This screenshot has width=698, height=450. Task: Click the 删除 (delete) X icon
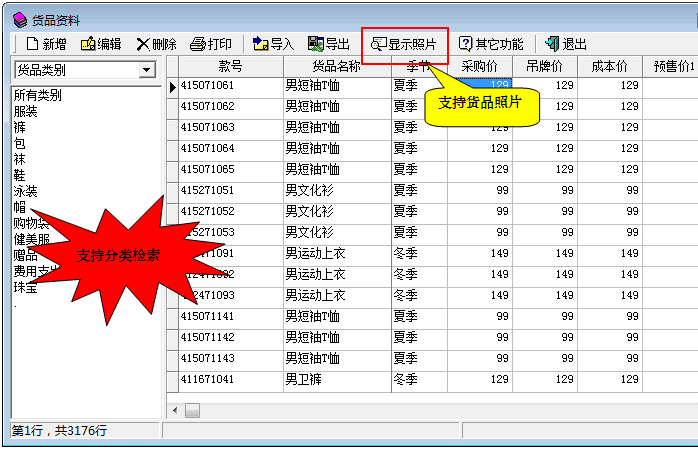tap(143, 44)
